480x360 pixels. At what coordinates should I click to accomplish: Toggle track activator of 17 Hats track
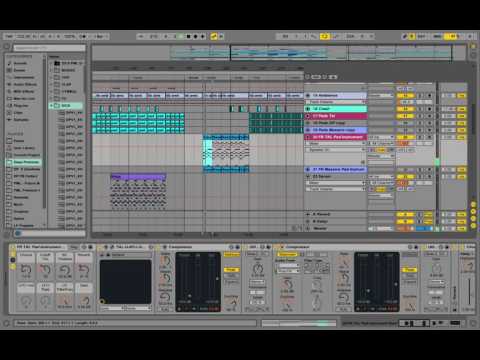405,116
